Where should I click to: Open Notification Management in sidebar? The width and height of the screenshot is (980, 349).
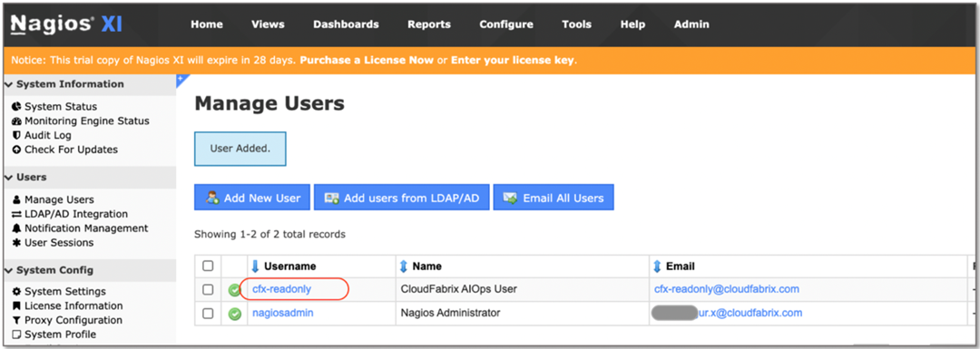click(x=86, y=228)
